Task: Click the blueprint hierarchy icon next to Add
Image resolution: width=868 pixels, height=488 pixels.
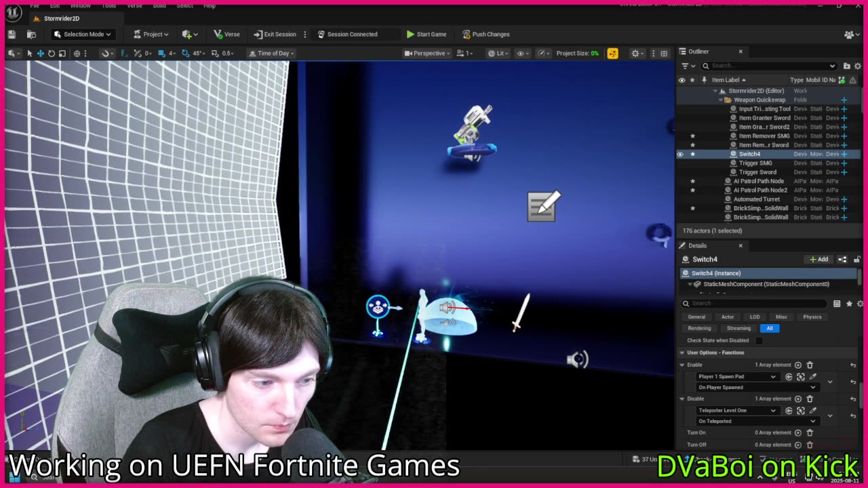Action: coord(842,259)
